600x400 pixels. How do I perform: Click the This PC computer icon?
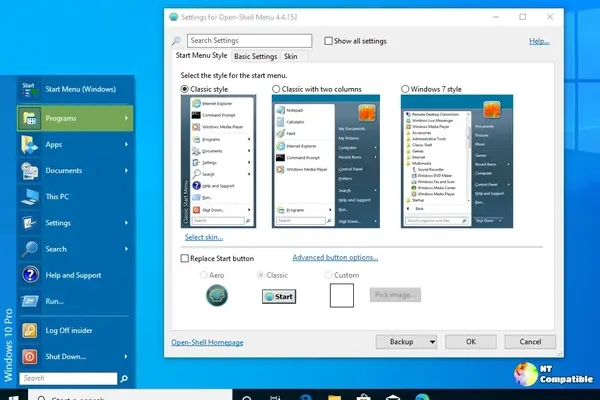click(29, 197)
